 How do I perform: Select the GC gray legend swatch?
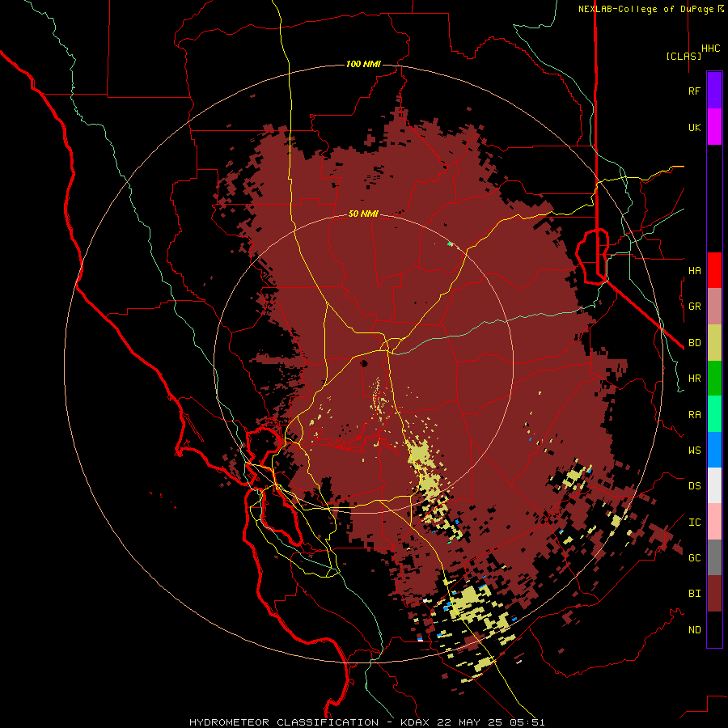point(714,557)
